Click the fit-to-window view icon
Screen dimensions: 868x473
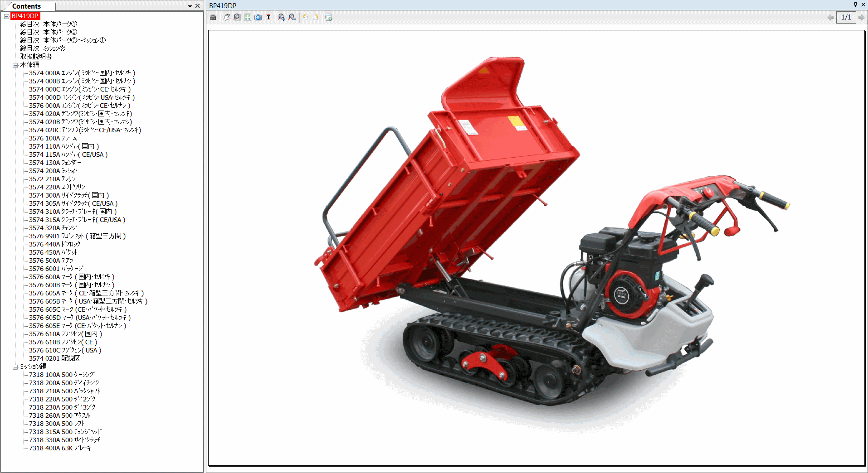(x=248, y=17)
